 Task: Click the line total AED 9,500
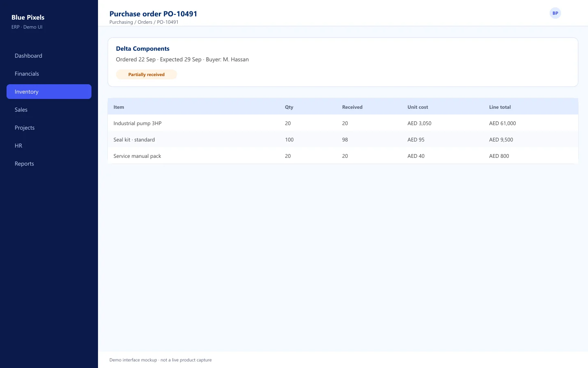click(x=501, y=139)
